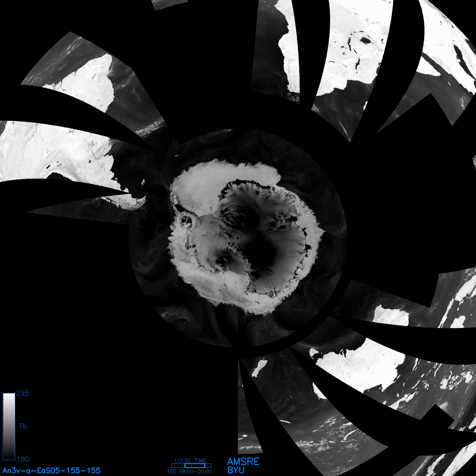This screenshot has height=476, width=476.
Task: Click the 155 08:00-20:00 time text
Action: 189,471
